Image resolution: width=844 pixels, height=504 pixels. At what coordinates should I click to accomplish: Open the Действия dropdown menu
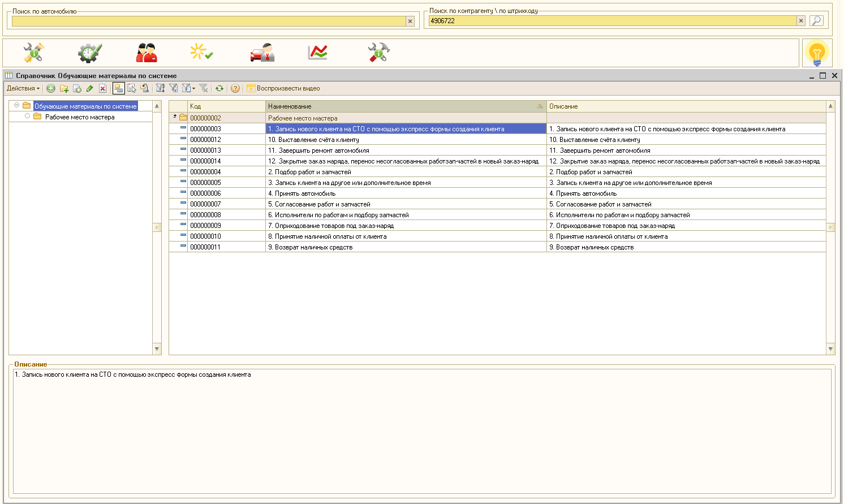click(x=23, y=88)
